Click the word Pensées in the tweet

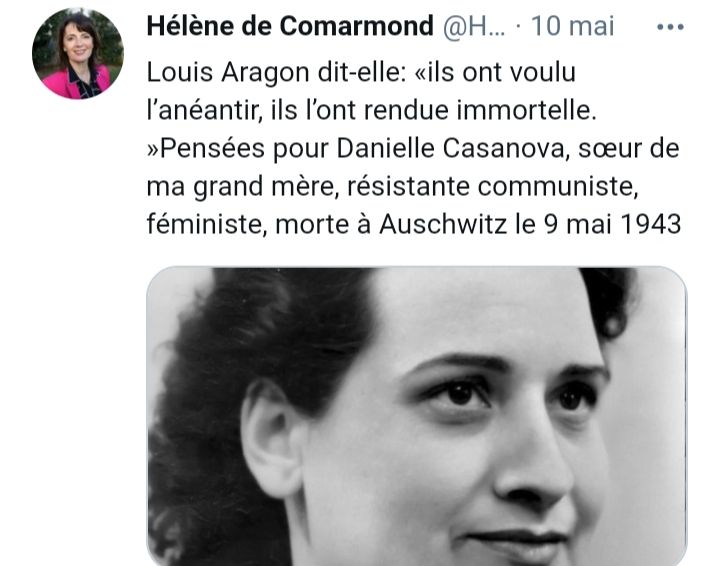[x=212, y=148]
